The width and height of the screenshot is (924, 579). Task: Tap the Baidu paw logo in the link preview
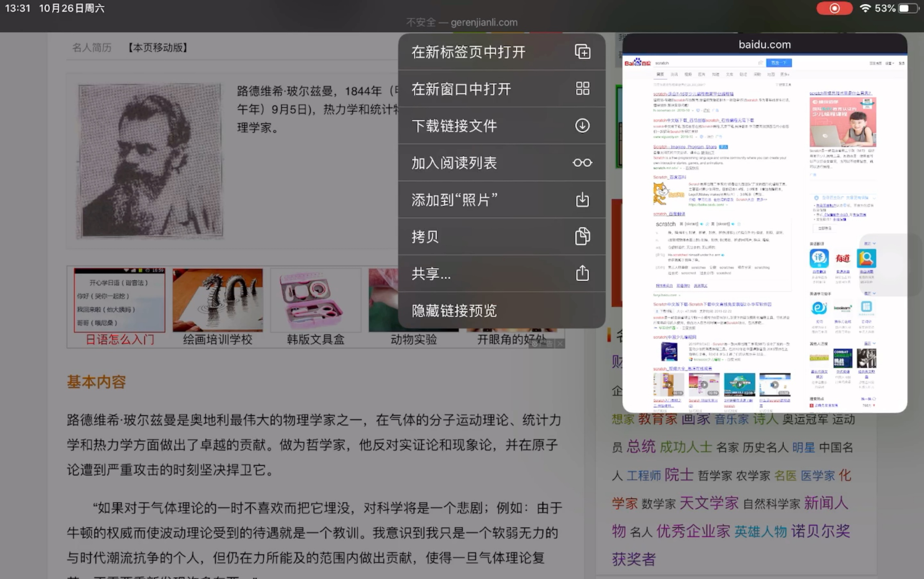tap(638, 63)
